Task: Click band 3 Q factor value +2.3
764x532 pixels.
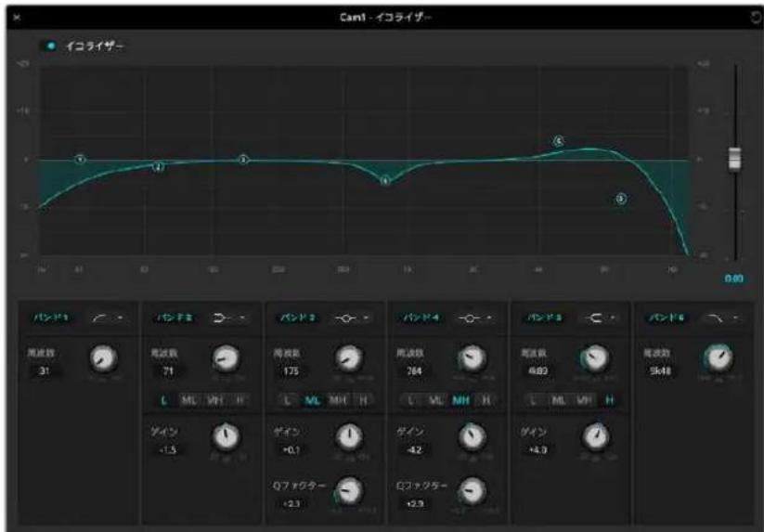Action: (291, 503)
